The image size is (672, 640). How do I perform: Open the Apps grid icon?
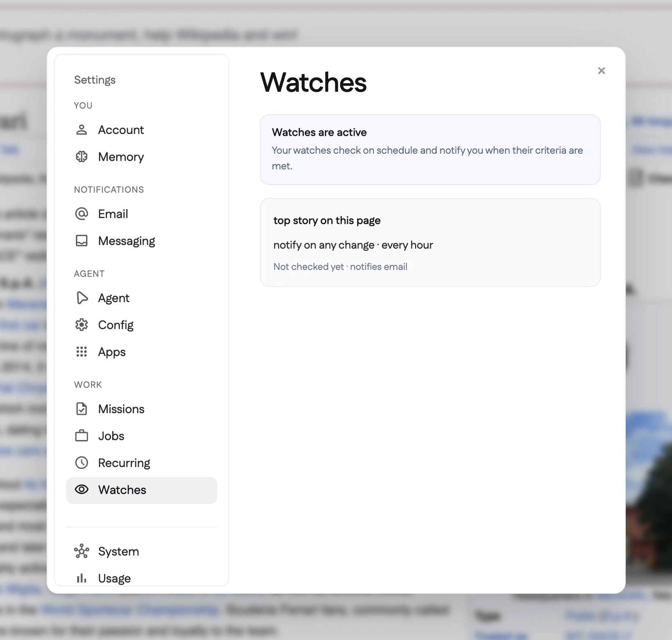point(82,352)
